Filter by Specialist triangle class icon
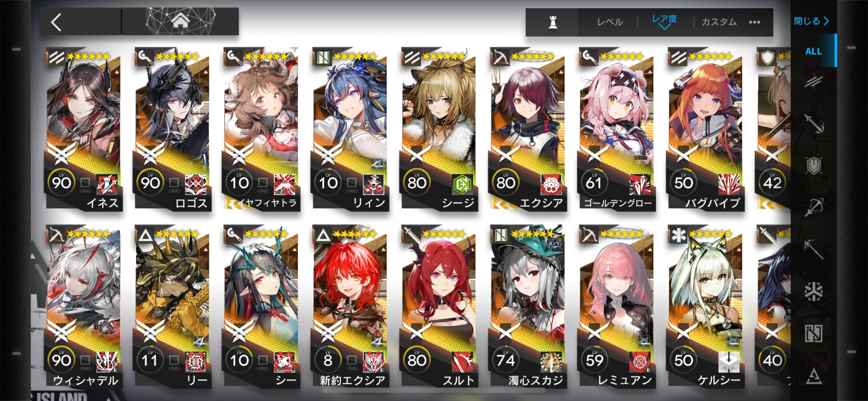Screen dimensions: 868x401 (x=814, y=375)
